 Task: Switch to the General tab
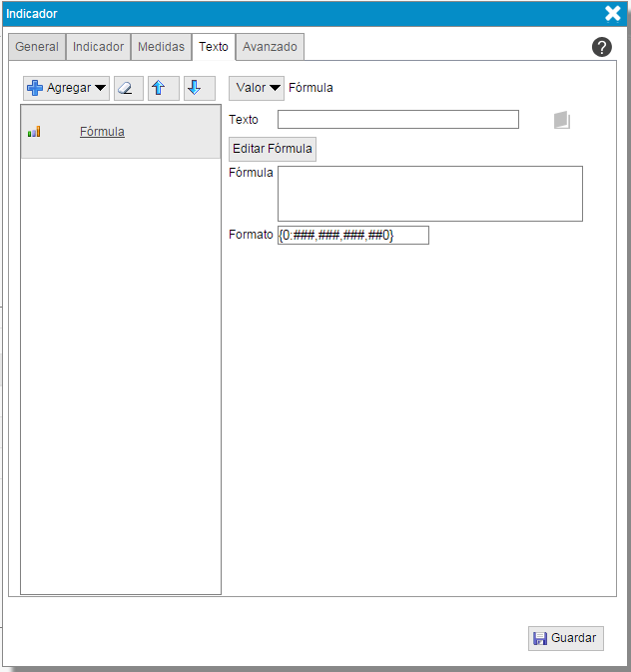[x=37, y=47]
